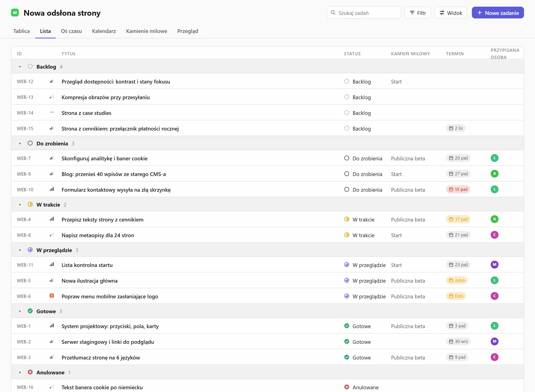Open avatar M on Lista kontrolna startu
Screen dimensions: 535x392
tap(494, 265)
